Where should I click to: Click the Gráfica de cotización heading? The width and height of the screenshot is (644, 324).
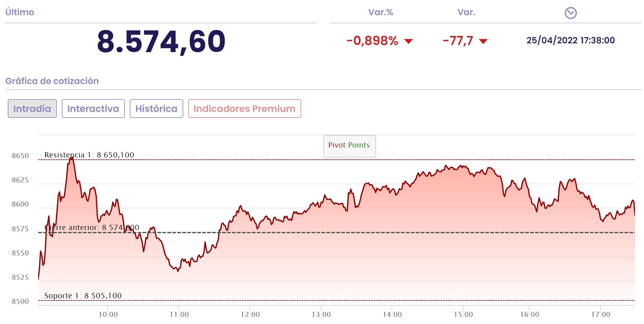52,81
